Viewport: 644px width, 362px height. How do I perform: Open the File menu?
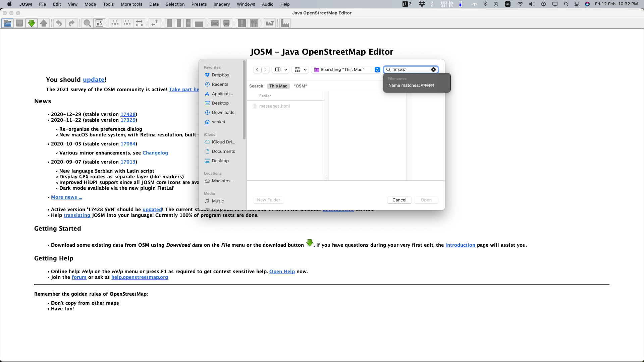click(43, 4)
